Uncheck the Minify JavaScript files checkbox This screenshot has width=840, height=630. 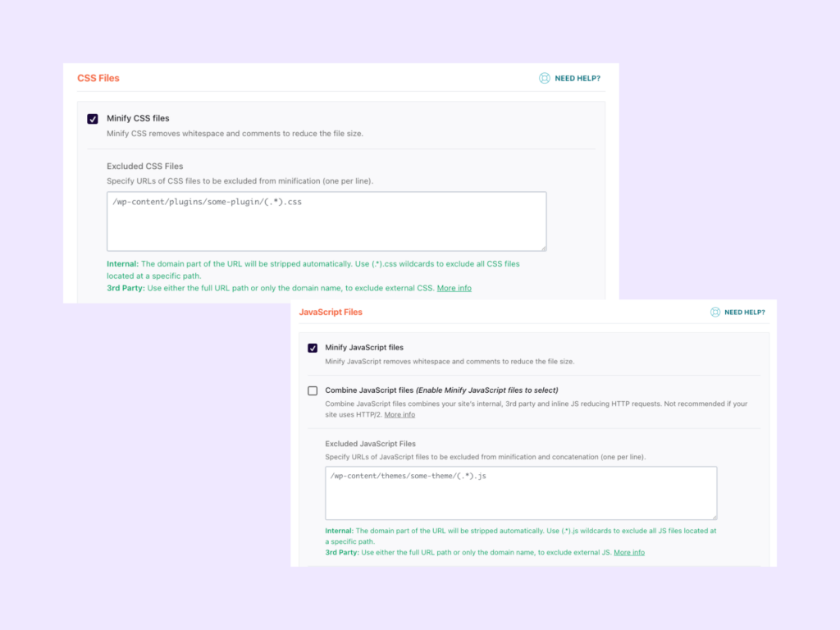point(313,348)
